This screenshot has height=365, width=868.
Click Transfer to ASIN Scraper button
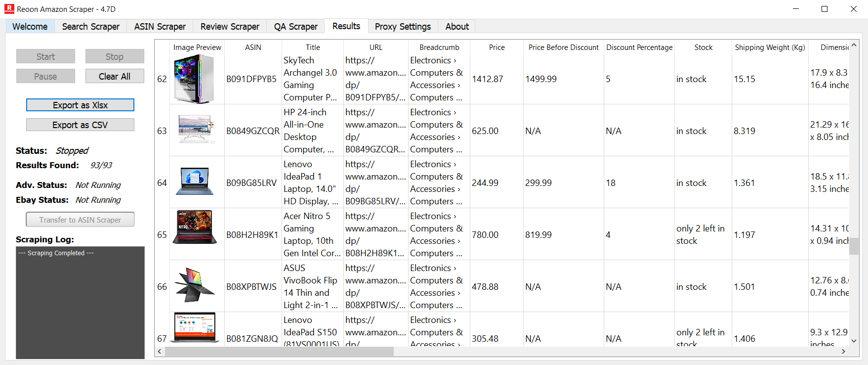point(80,220)
